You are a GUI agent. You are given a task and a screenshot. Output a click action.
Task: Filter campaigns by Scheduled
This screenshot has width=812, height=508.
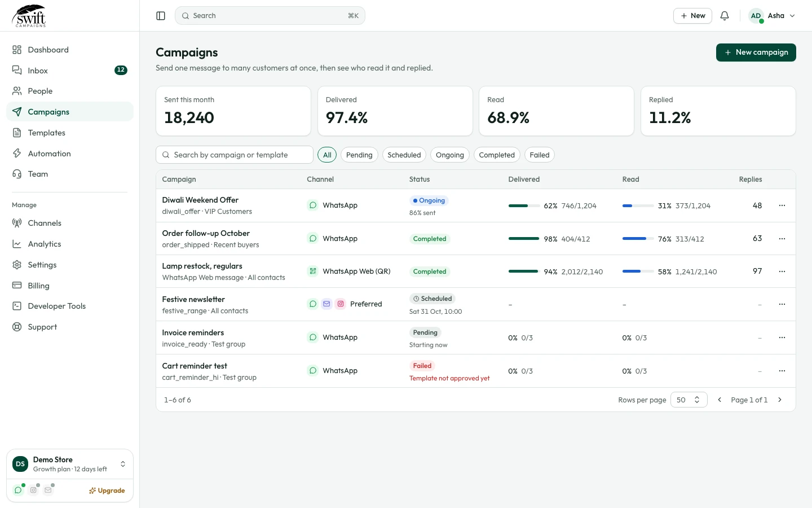coord(404,155)
